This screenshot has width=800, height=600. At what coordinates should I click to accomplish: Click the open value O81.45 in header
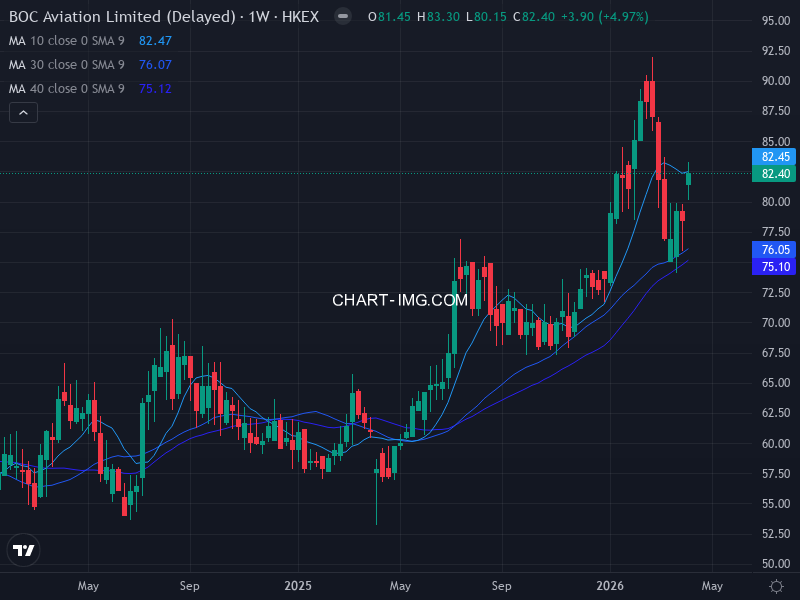(x=389, y=17)
